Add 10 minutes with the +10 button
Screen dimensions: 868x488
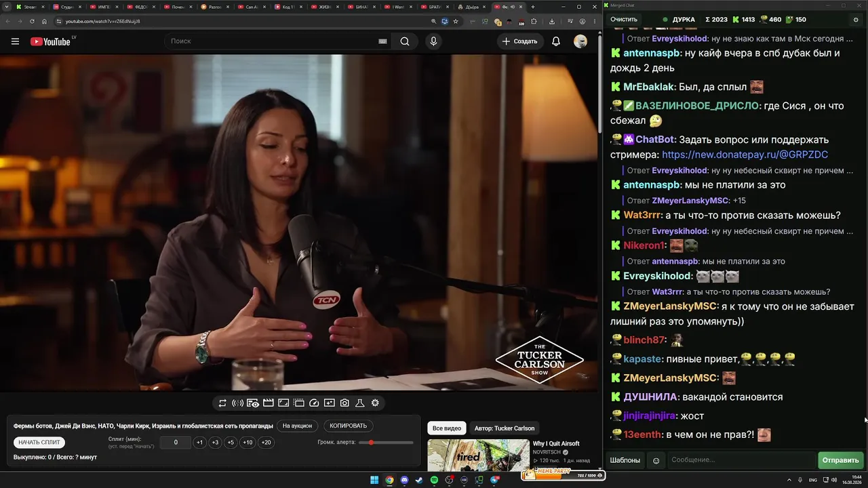coord(248,443)
